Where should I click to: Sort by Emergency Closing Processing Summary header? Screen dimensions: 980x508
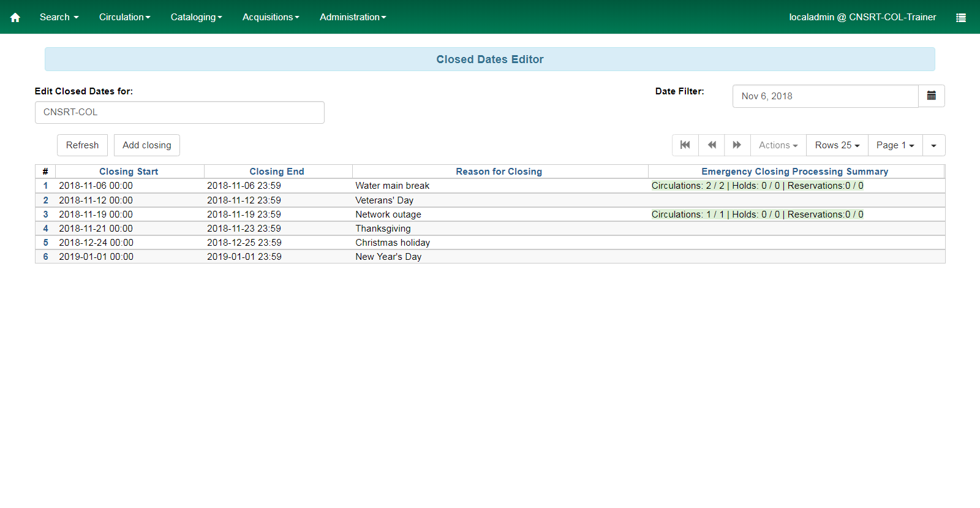795,172
